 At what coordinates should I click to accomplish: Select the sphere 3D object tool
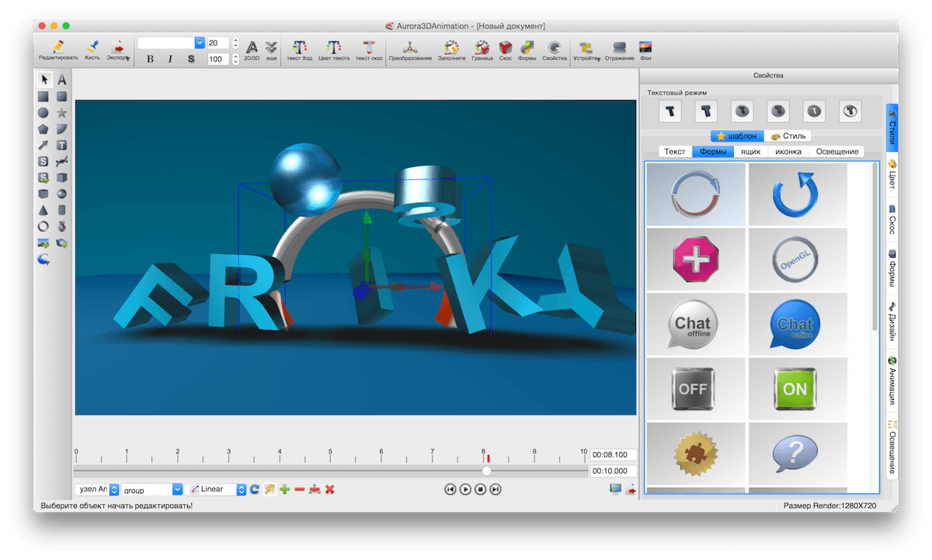click(x=62, y=193)
